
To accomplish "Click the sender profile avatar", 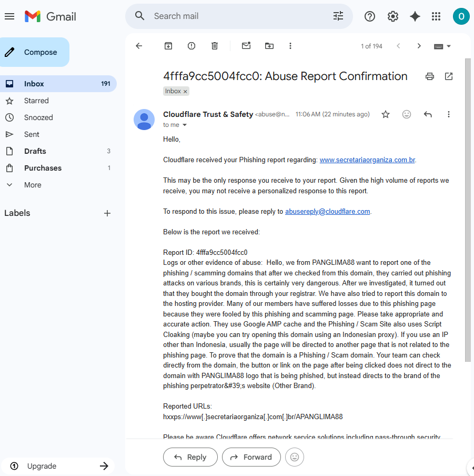I will 144,120.
